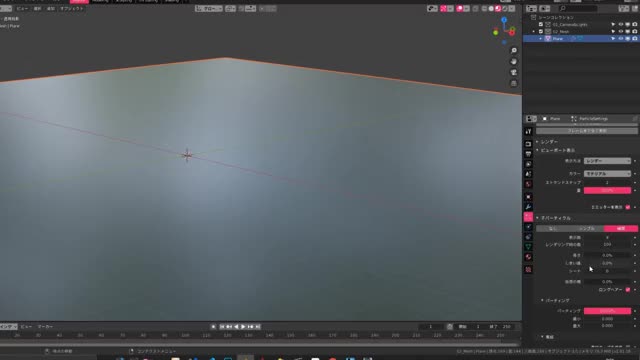Select the Tool settings properties tab
Screen dimensions: 640x360
[528, 131]
